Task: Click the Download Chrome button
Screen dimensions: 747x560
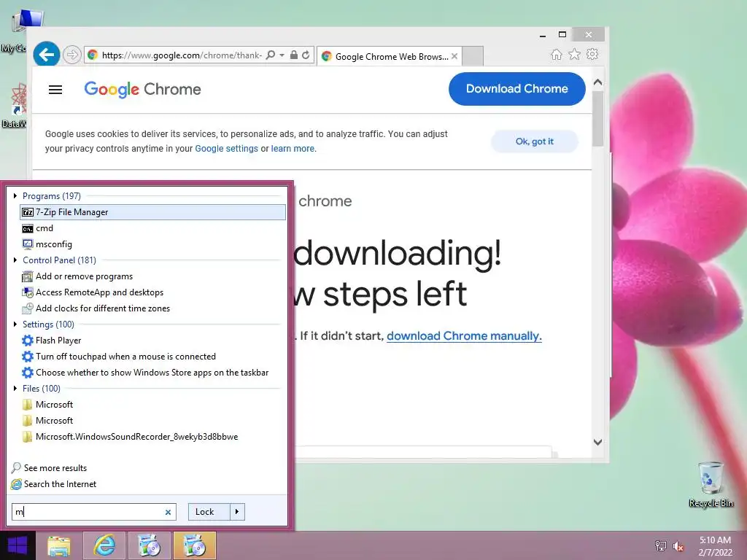Action: (517, 88)
